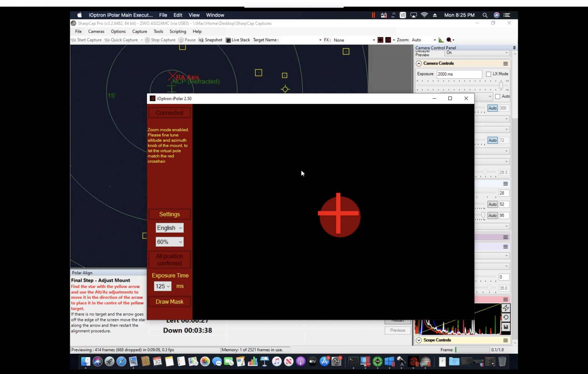Click the SharpCap Snapshot toolbar icon

[201, 40]
